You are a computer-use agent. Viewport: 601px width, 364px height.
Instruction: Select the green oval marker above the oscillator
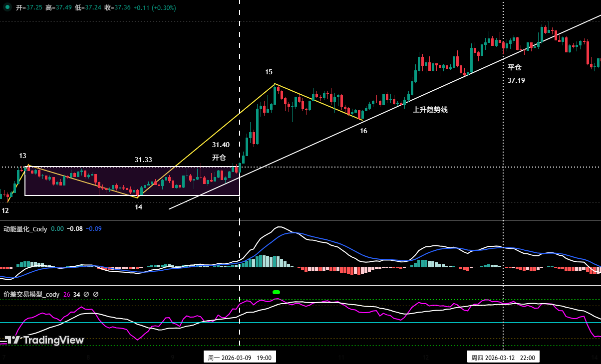(276, 292)
